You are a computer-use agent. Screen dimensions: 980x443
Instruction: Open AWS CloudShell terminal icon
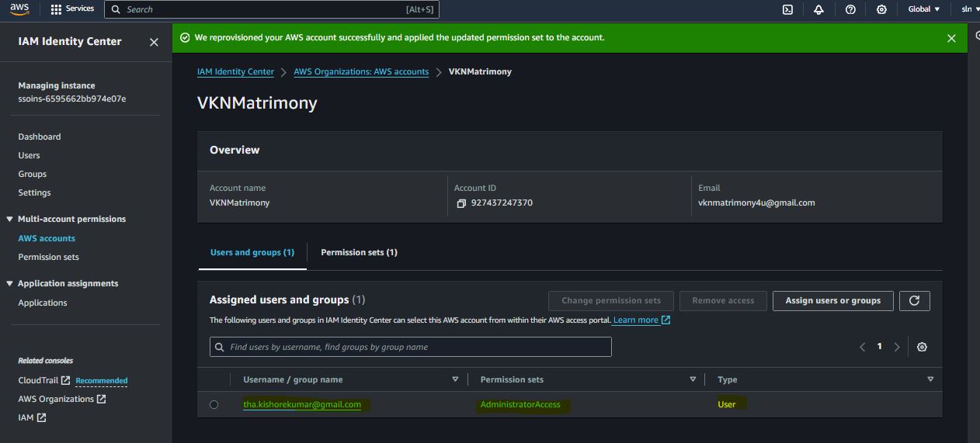[787, 9]
